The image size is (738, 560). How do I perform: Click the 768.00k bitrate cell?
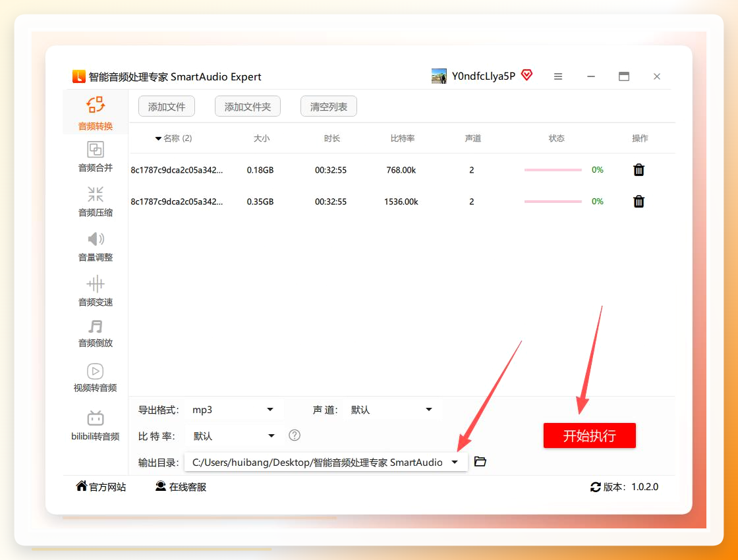point(401,170)
